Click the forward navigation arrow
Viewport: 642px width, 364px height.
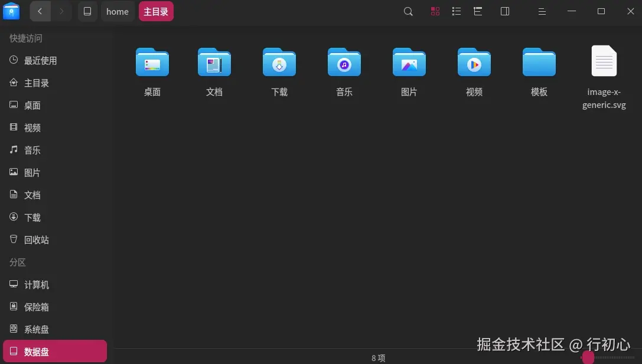[x=61, y=11]
